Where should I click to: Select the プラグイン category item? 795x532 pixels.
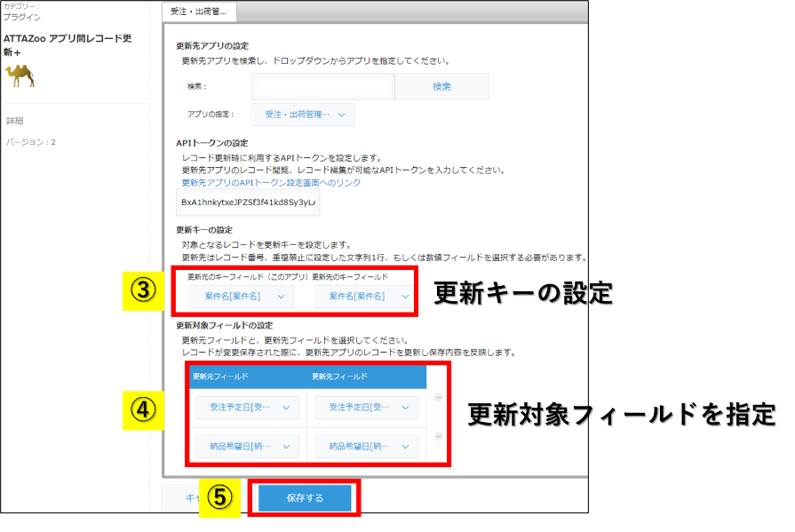[23, 14]
